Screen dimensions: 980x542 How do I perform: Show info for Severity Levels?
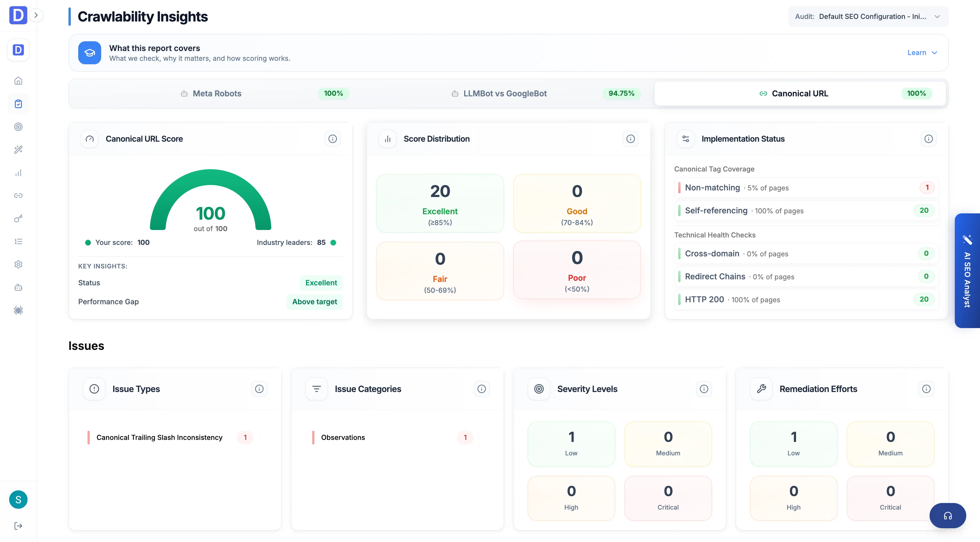click(x=704, y=389)
